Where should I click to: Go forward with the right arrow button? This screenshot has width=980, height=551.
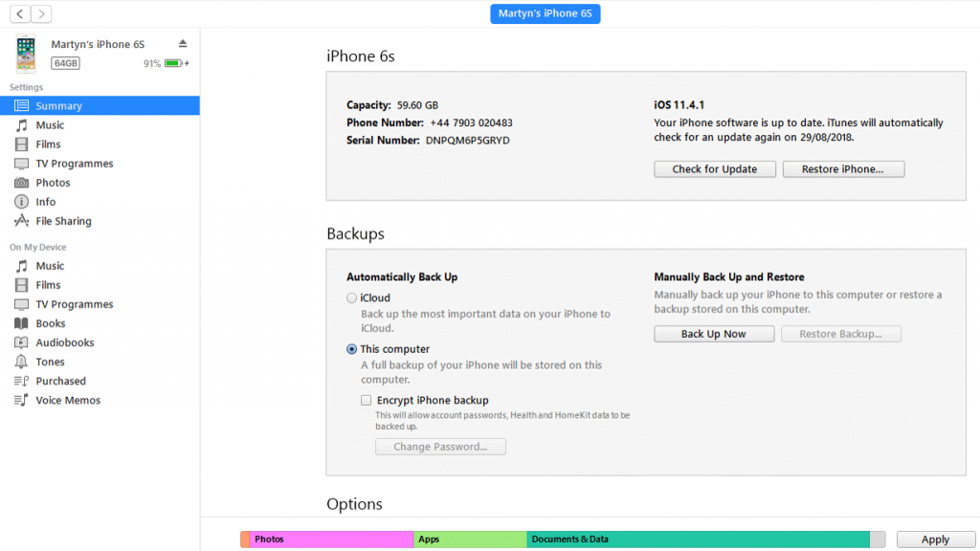(41, 13)
